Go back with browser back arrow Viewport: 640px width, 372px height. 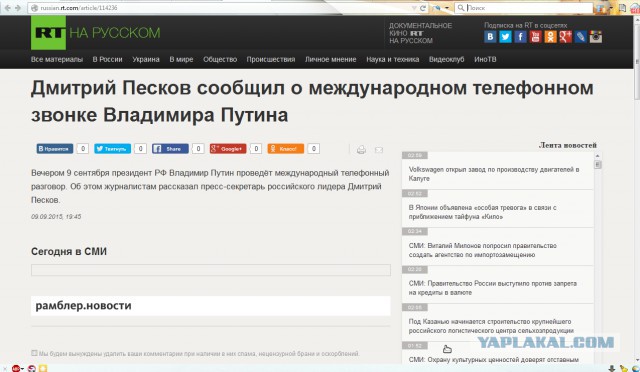point(8,8)
